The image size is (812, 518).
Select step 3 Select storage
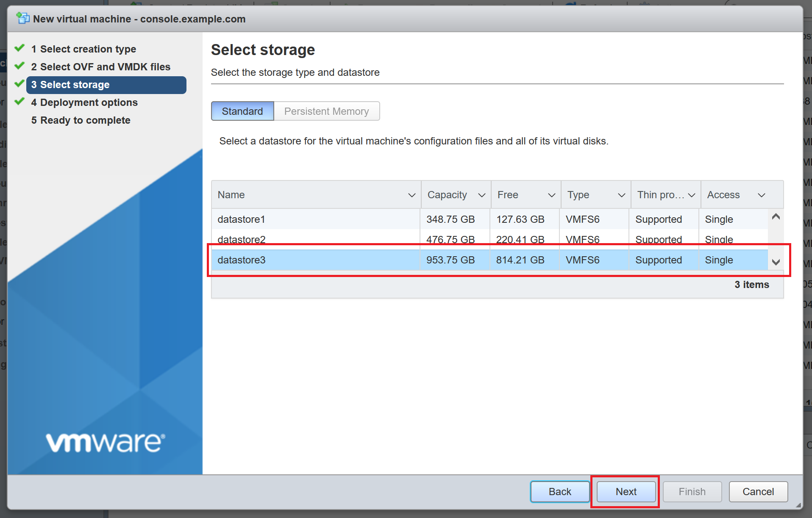pos(106,85)
